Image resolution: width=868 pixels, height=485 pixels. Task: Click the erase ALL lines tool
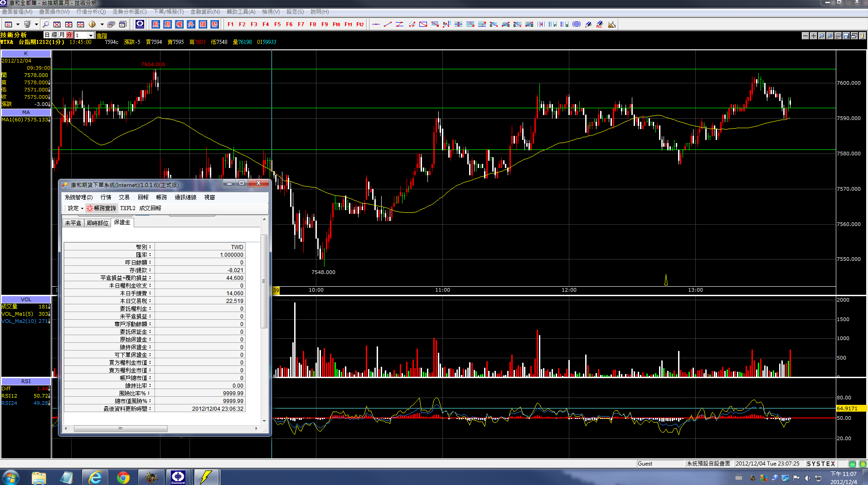click(600, 24)
